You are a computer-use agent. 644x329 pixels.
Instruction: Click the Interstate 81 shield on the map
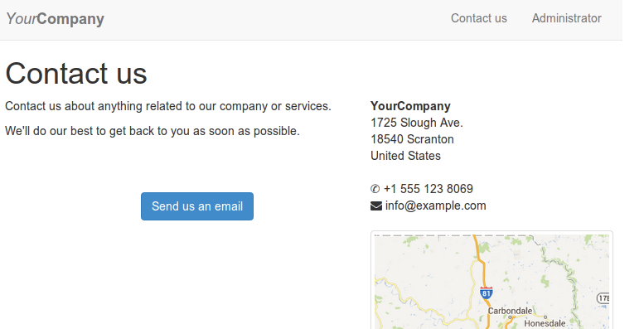[x=487, y=293]
